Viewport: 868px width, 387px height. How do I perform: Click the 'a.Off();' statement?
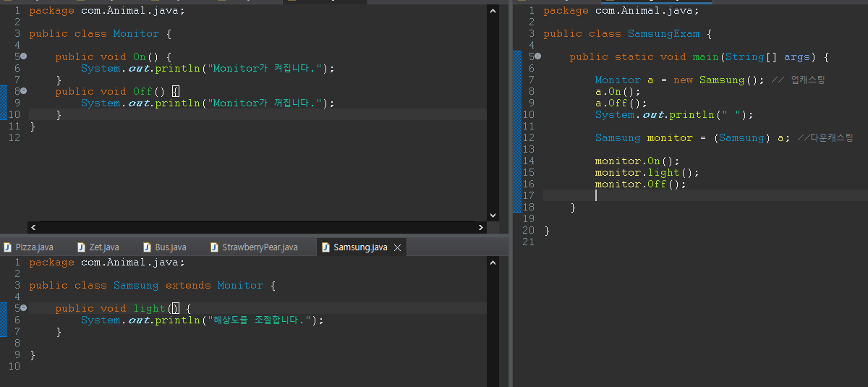pos(621,103)
